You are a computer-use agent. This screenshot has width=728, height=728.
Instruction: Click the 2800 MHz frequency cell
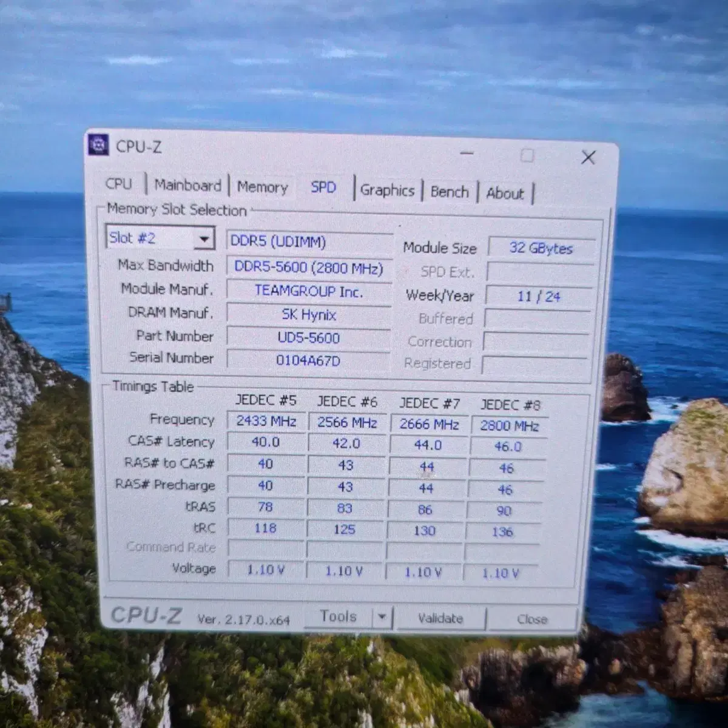(510, 426)
